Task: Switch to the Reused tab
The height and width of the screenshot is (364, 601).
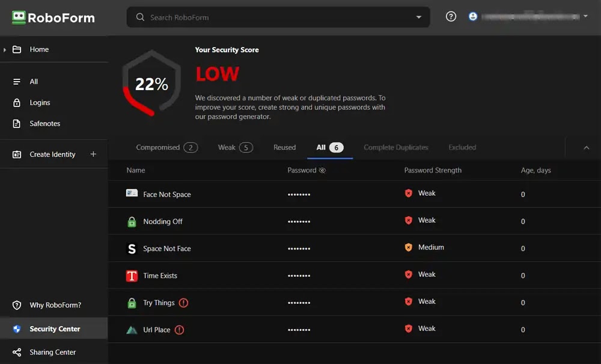Action: 284,148
